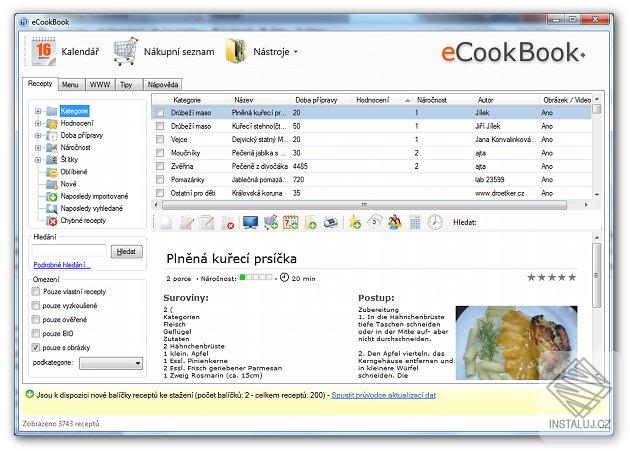The width and height of the screenshot is (630, 451).
Task: Tick checkbox for Pečená jablka row
Action: (160, 153)
